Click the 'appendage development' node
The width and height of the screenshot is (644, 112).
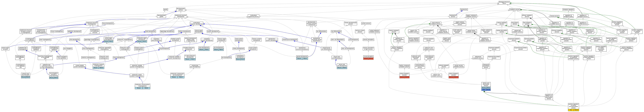167,31
